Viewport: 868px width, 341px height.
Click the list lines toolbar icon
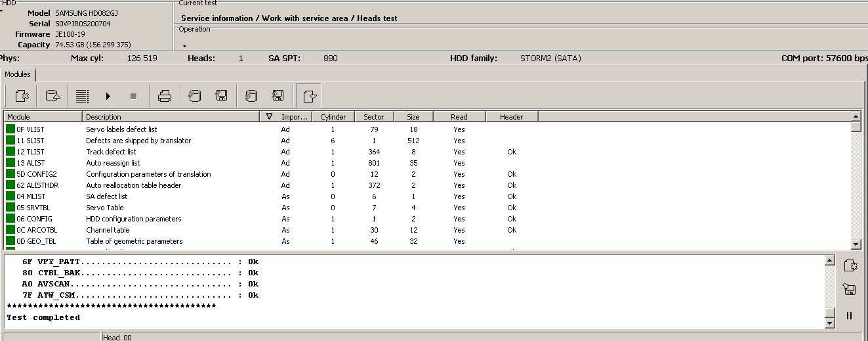click(x=82, y=97)
